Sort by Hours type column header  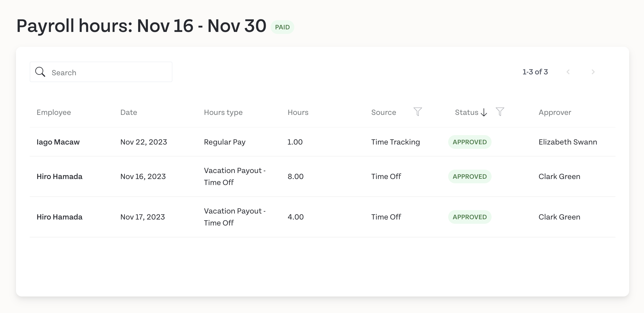(223, 112)
